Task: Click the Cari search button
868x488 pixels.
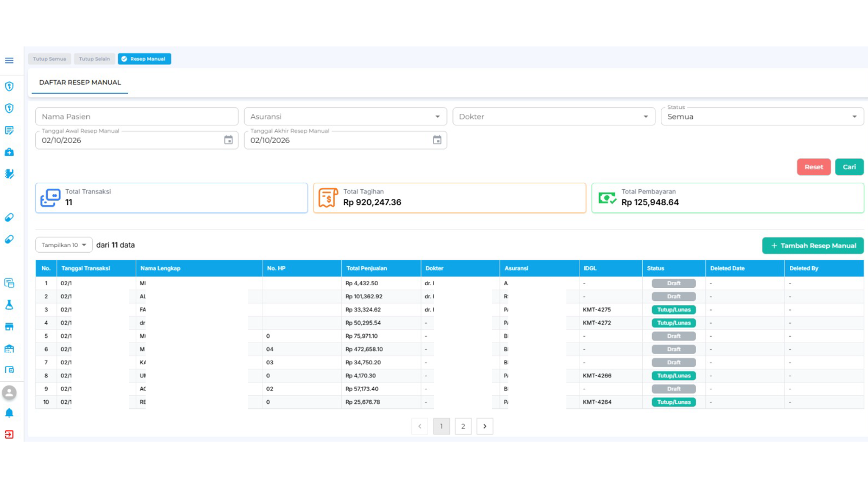Action: (850, 167)
